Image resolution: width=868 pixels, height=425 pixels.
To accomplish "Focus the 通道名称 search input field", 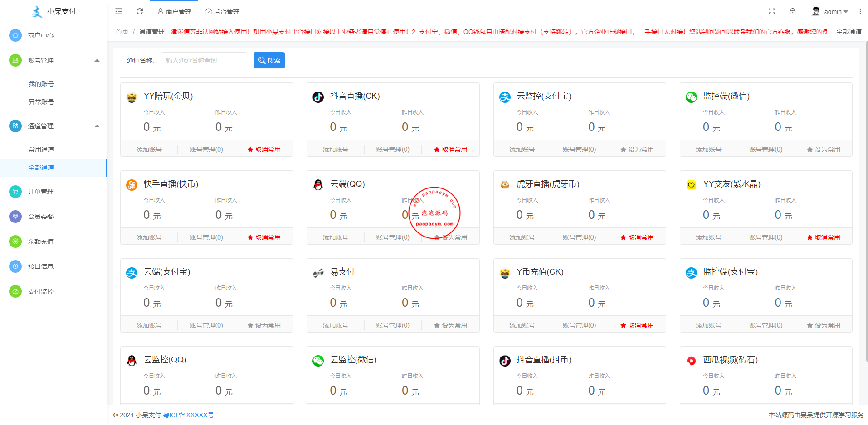I will pyautogui.click(x=204, y=60).
